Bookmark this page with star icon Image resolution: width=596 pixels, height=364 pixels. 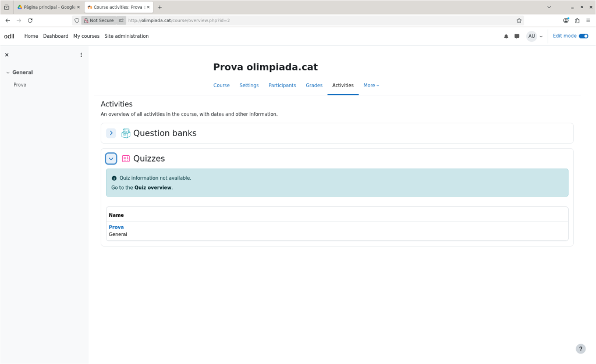519,20
